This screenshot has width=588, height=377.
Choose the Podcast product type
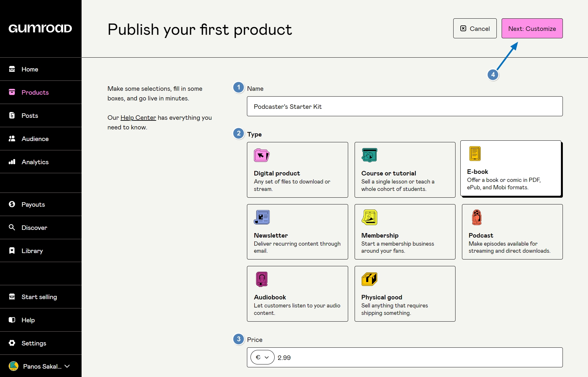512,232
